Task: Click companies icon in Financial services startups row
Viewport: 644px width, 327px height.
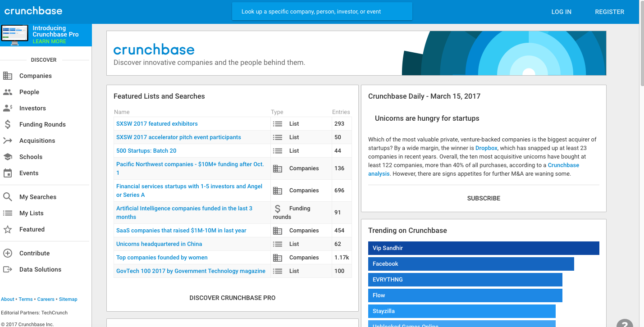Action: tap(278, 191)
